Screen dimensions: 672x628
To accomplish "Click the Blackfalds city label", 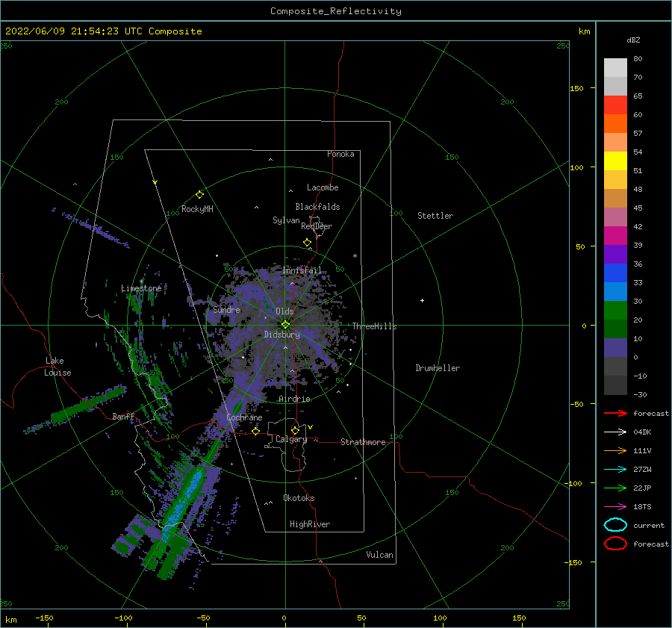I will 317,207.
